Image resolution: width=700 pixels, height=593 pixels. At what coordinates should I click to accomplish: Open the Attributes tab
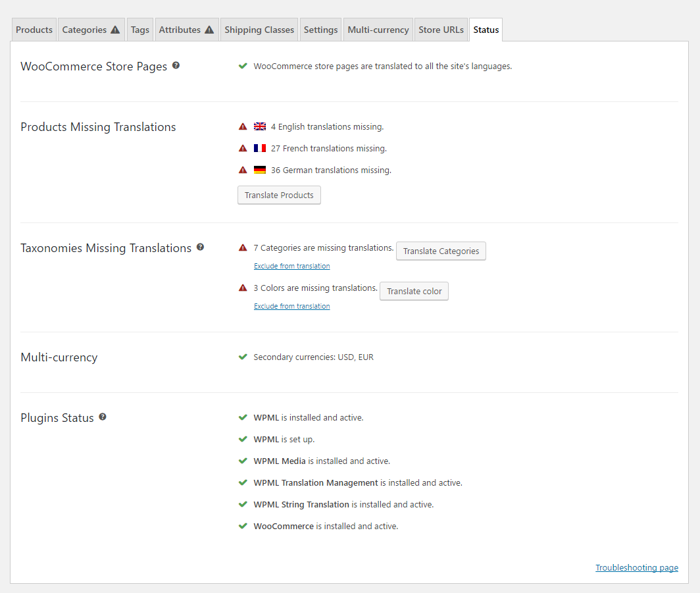click(186, 30)
